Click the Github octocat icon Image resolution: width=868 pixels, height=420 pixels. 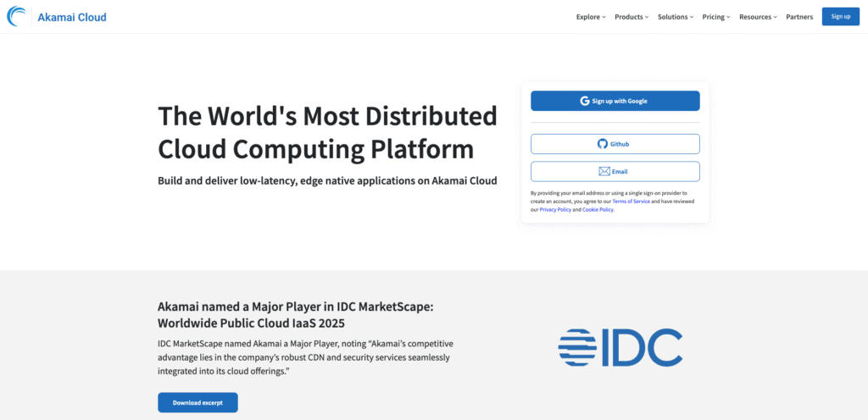603,144
